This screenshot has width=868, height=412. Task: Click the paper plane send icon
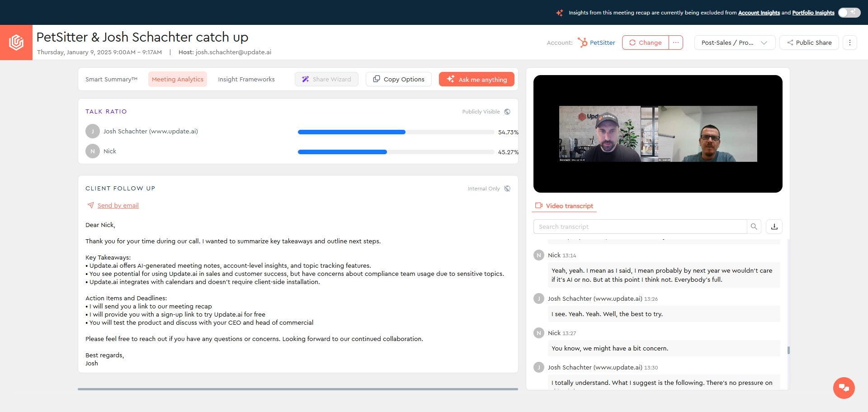91,205
